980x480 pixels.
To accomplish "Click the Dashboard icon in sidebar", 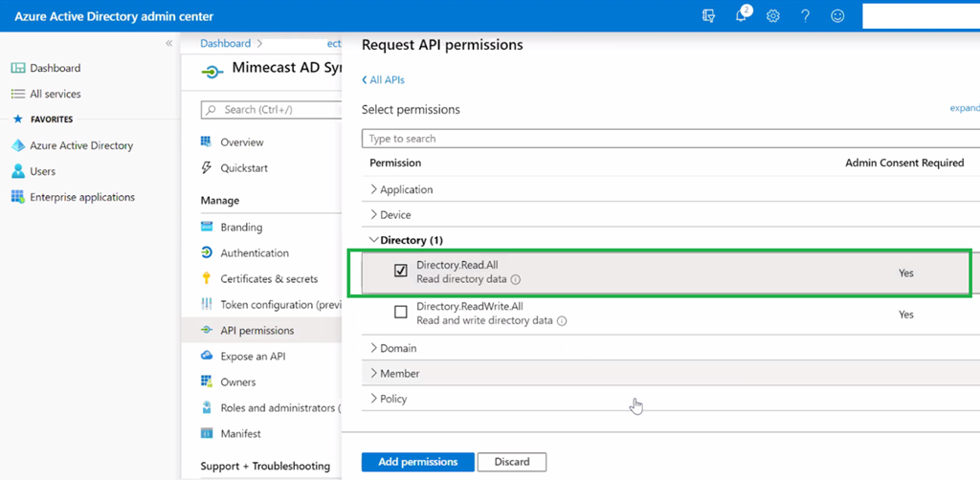I will [18, 68].
